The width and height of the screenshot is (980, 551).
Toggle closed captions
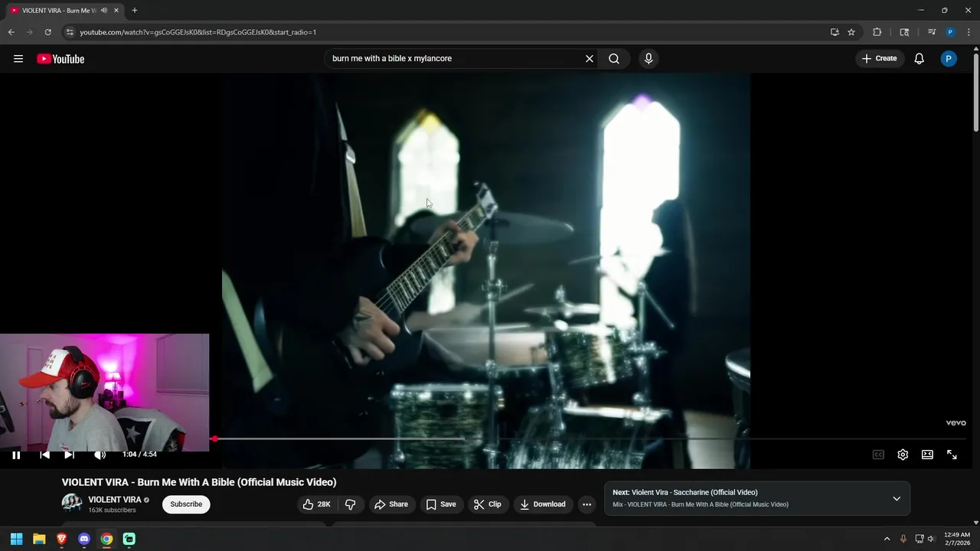[878, 455]
